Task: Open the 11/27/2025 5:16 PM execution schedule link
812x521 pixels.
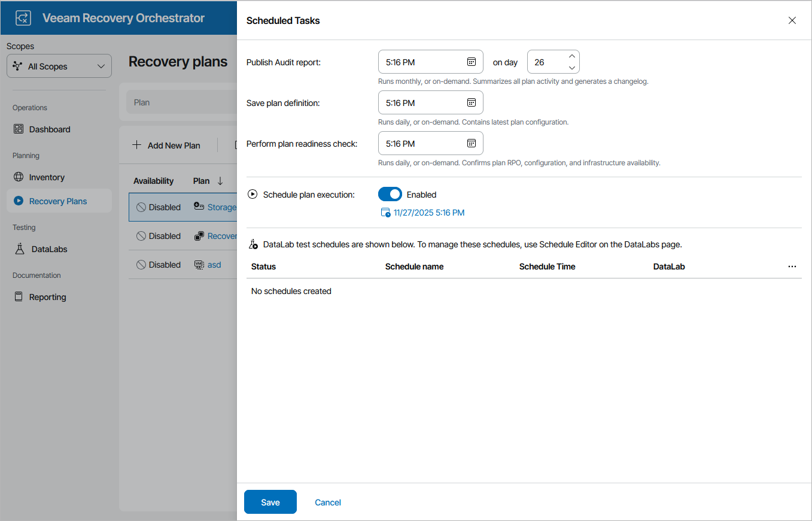Action: point(429,212)
